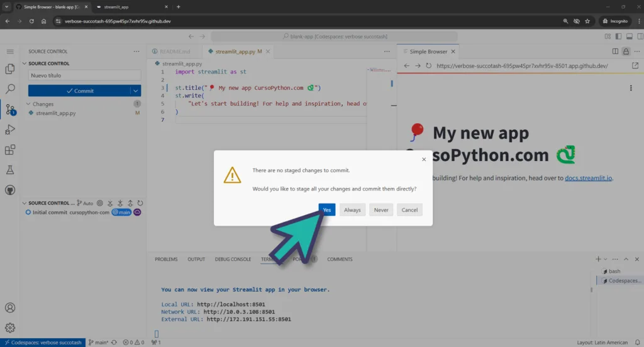
Task: Open the GitHub view in activity bar
Action: (x=10, y=190)
